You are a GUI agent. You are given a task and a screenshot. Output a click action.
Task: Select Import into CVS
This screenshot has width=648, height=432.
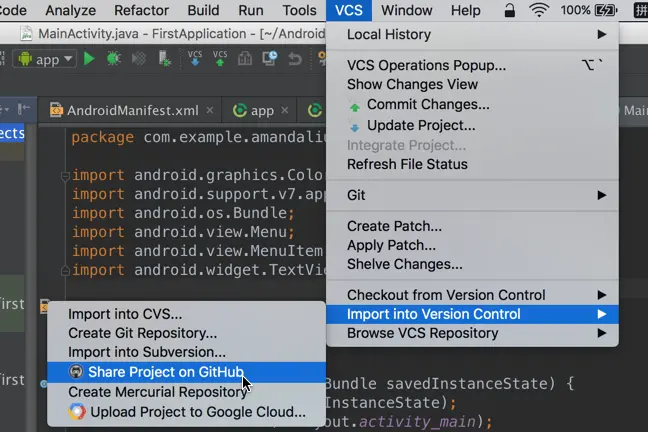coord(186,314)
